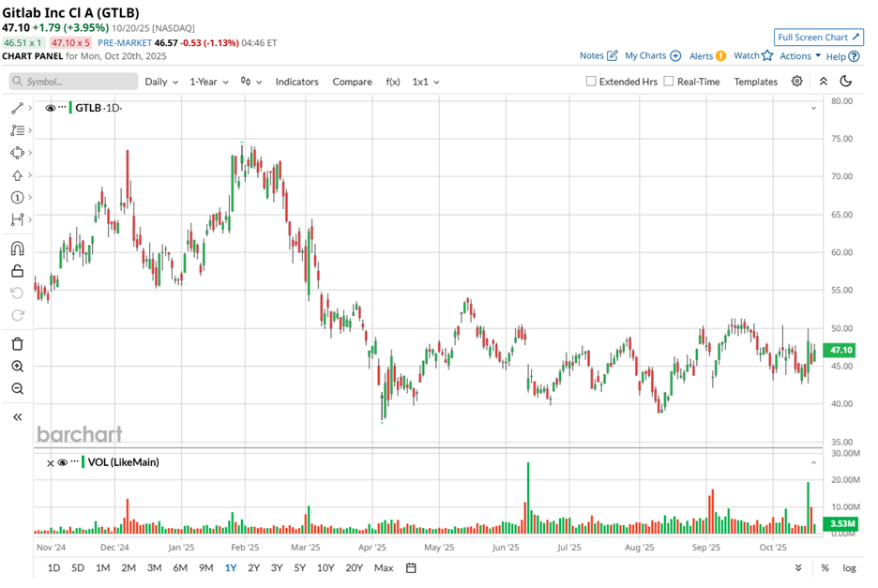Click the green VOL indicator color bar
The height and width of the screenshot is (588, 878).
(83, 462)
